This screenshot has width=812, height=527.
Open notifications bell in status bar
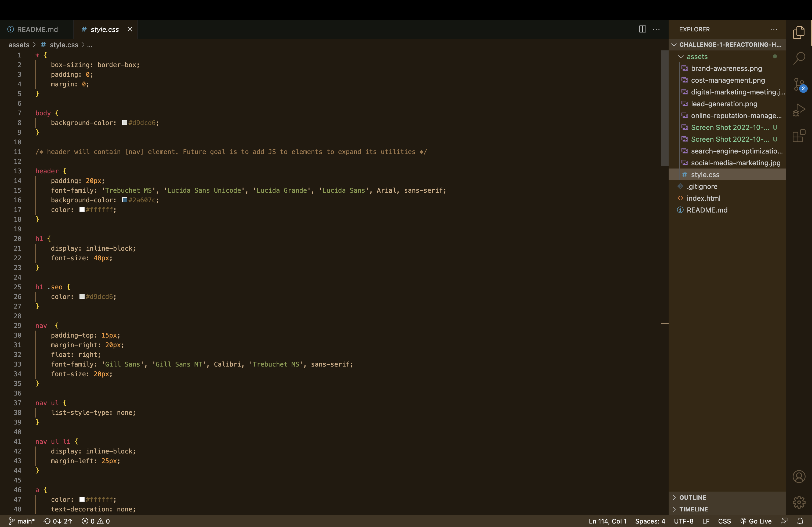[800, 521]
